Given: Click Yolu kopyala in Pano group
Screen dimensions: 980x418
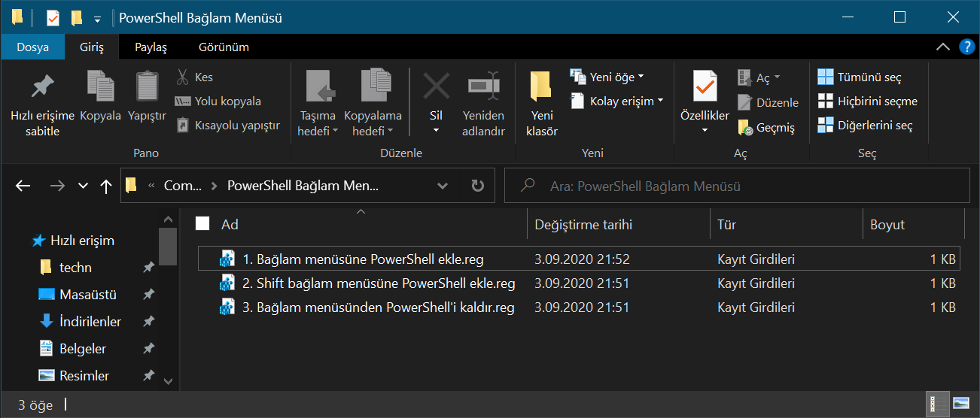Looking at the screenshot, I should pos(218,101).
